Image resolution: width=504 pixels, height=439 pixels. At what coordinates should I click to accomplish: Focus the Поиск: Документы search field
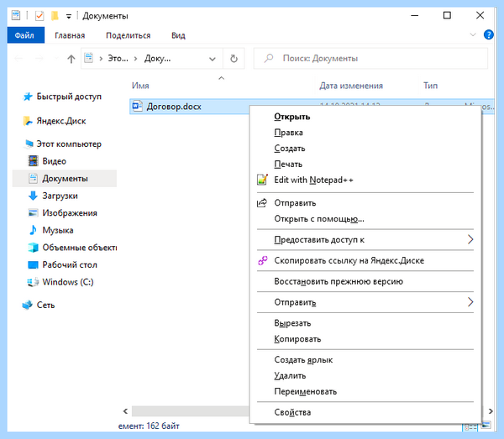point(370,59)
